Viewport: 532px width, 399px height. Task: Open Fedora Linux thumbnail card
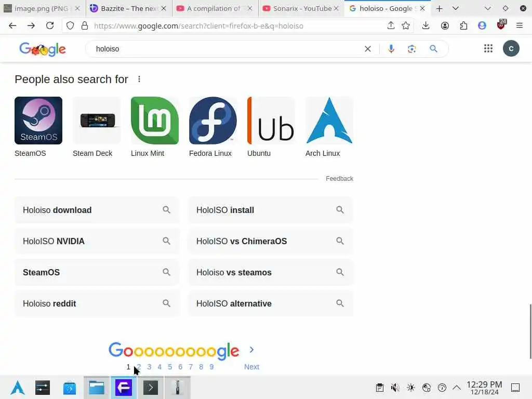coord(212,127)
